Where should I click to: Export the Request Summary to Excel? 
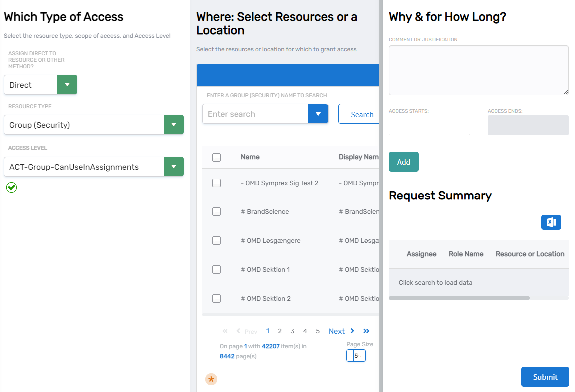point(551,222)
